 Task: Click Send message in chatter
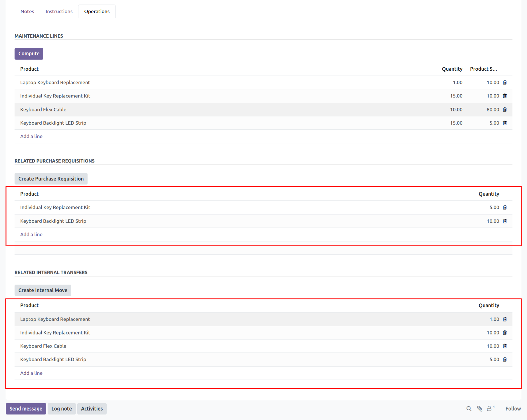tap(26, 409)
